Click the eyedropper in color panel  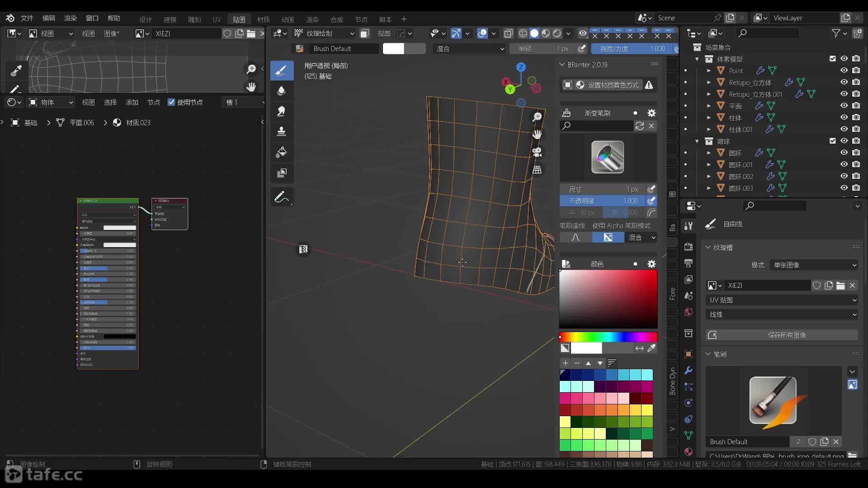click(x=651, y=348)
